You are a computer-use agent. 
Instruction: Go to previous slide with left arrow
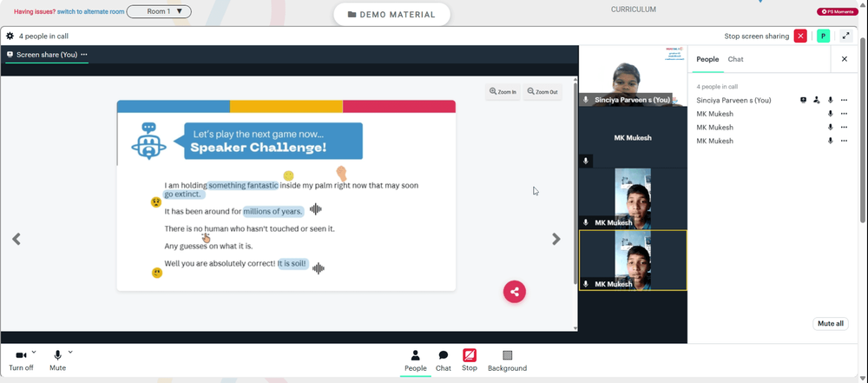16,239
